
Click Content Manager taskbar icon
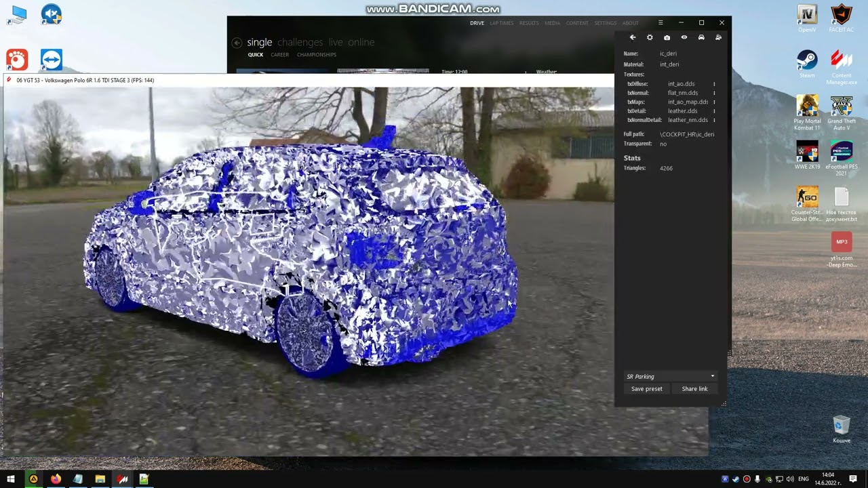click(122, 479)
